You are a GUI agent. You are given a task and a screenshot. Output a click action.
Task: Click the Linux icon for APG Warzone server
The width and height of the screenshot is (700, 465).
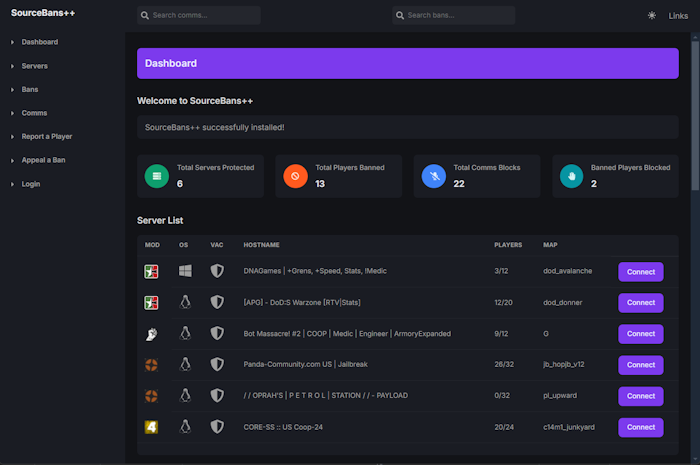185,302
